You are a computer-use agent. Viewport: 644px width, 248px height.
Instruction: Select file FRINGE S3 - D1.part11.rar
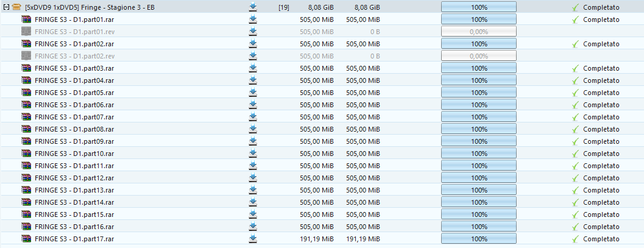click(x=74, y=166)
